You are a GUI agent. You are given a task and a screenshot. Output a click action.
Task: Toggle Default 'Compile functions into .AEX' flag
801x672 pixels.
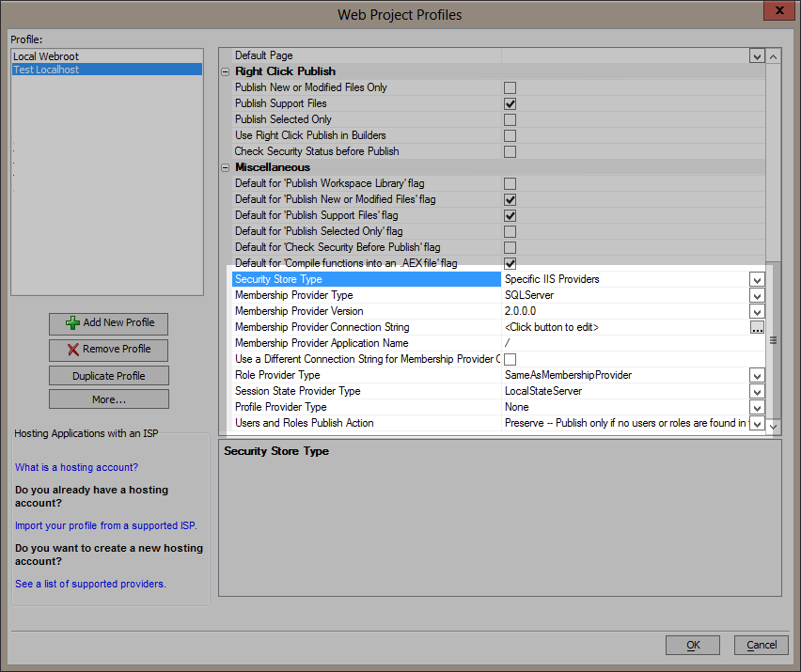(x=510, y=263)
